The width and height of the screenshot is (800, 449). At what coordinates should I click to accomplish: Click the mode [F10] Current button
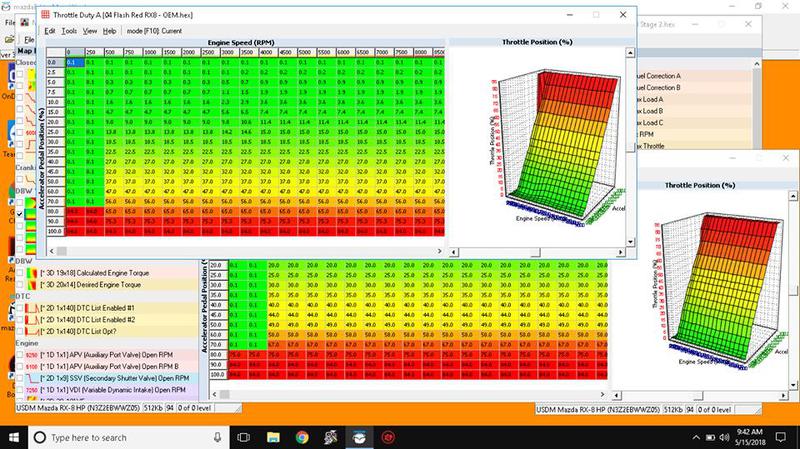[x=154, y=32]
